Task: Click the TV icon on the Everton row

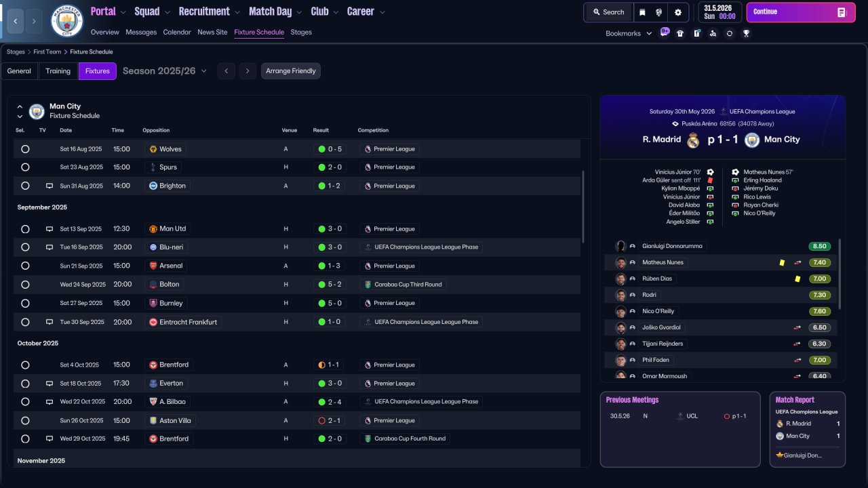Action: click(x=49, y=384)
